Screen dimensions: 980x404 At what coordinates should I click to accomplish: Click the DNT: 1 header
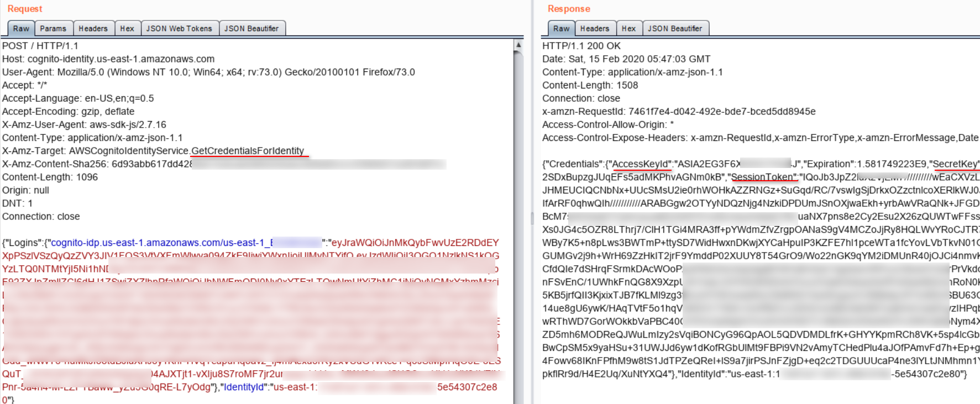click(x=17, y=203)
